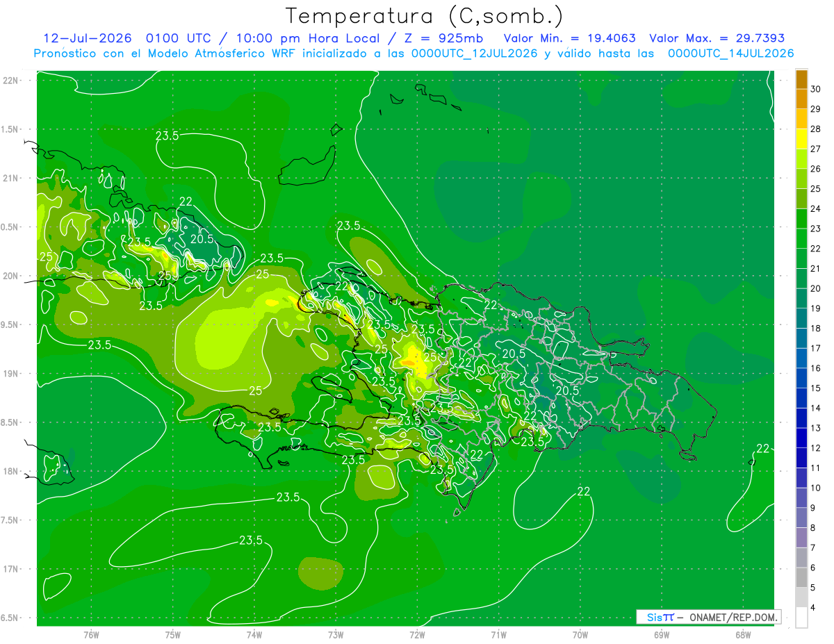Pick the grey legend swatch between 5 and 6
Image resolution: width=834 pixels, height=644 pixels.
click(x=802, y=578)
